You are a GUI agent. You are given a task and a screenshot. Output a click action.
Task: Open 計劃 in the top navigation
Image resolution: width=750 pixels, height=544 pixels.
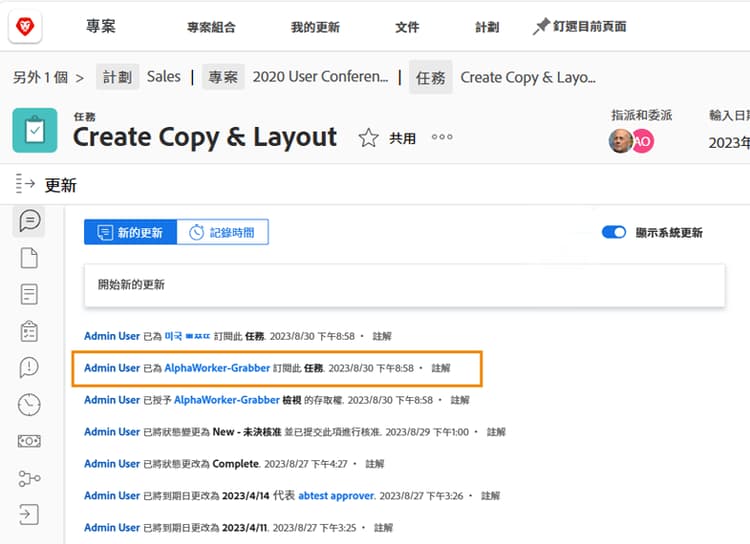487,27
